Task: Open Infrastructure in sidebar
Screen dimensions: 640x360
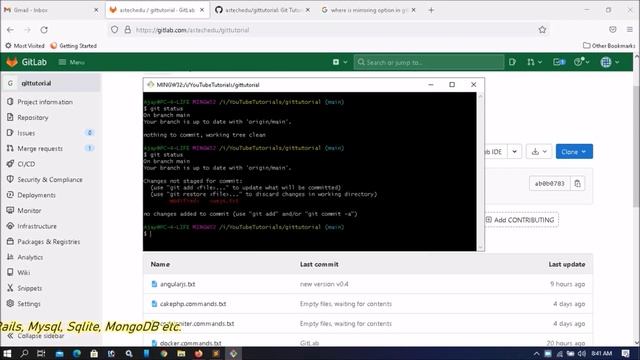Action: (x=37, y=226)
